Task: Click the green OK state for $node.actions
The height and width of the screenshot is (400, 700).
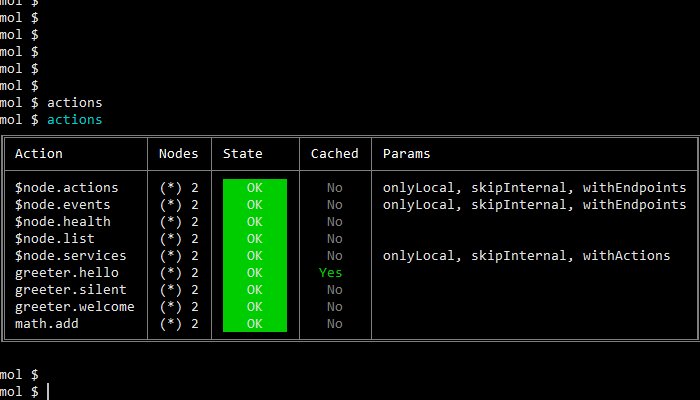Action: pos(254,187)
